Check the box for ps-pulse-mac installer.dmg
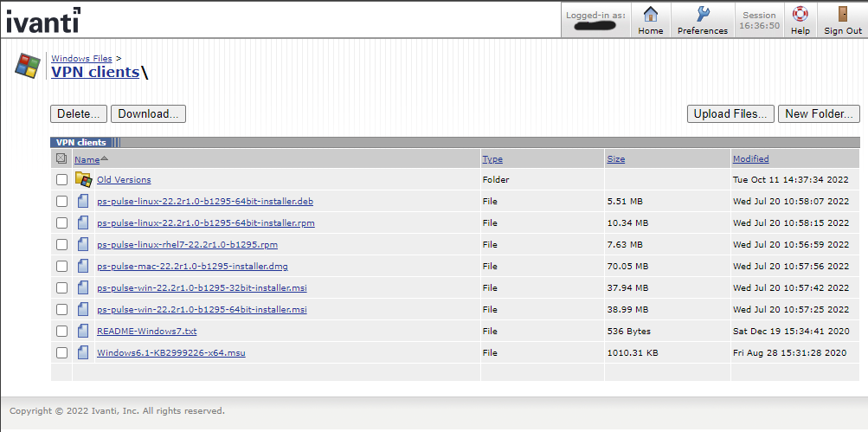 tap(61, 266)
